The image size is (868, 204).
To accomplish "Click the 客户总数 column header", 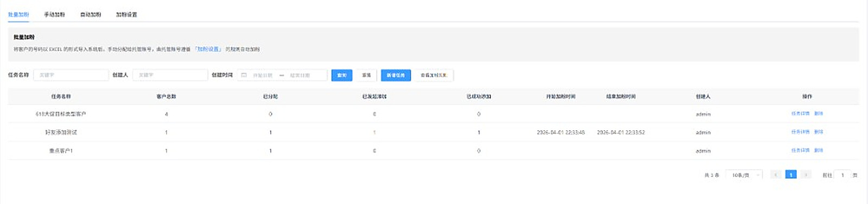I will pyautogui.click(x=166, y=97).
